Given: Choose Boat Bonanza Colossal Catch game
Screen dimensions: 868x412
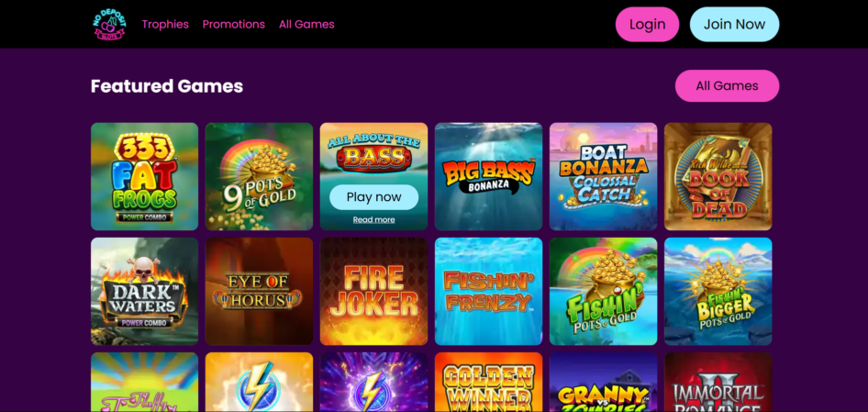Looking at the screenshot, I should point(604,177).
